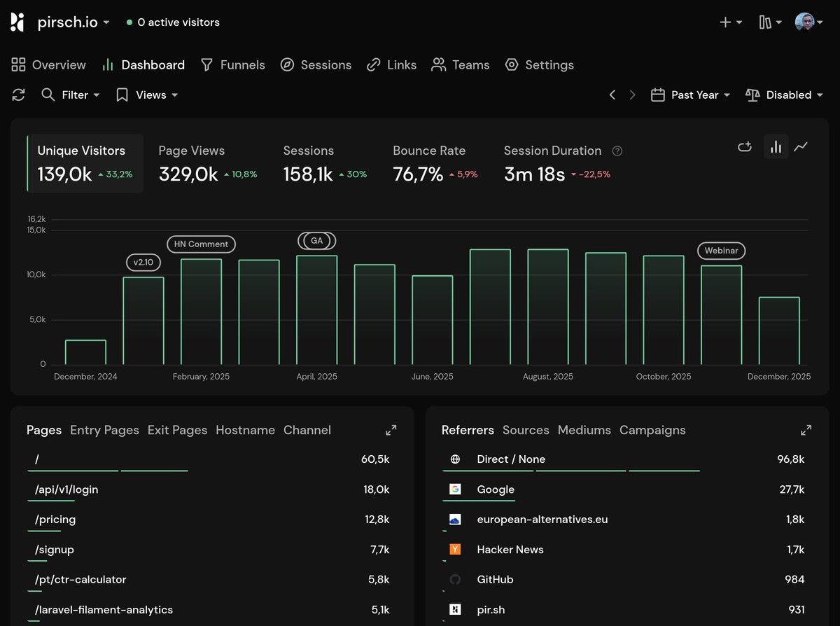Open the Past Year date range dropdown
The width and height of the screenshot is (840, 626).
click(691, 95)
